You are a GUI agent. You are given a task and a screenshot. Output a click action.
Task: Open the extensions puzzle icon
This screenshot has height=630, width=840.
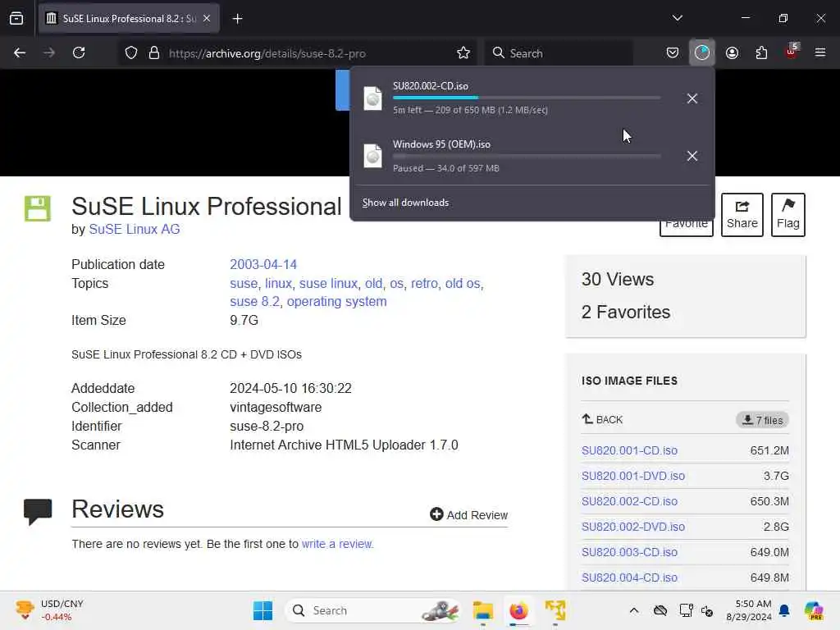761,52
